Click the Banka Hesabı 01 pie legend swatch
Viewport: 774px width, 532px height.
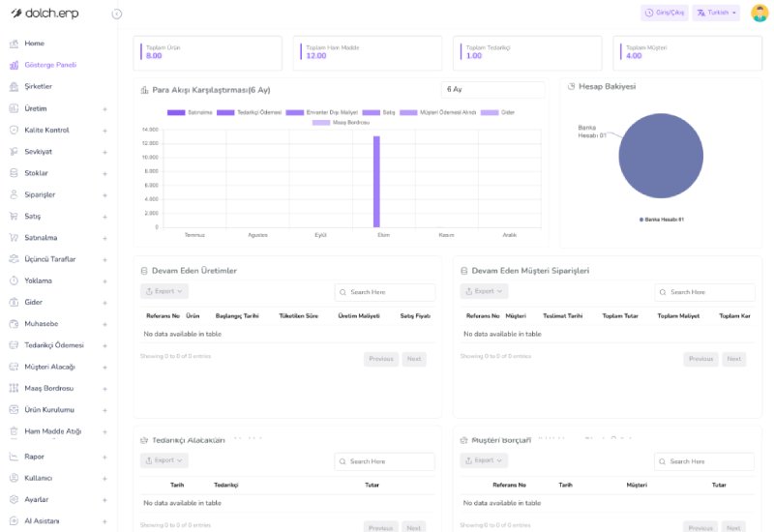coord(641,220)
